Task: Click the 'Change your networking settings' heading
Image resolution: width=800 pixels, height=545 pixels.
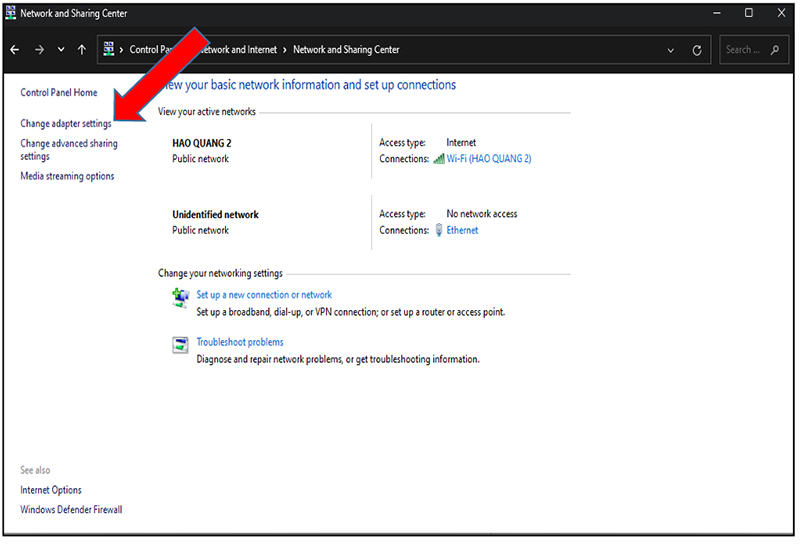Action: (x=220, y=273)
